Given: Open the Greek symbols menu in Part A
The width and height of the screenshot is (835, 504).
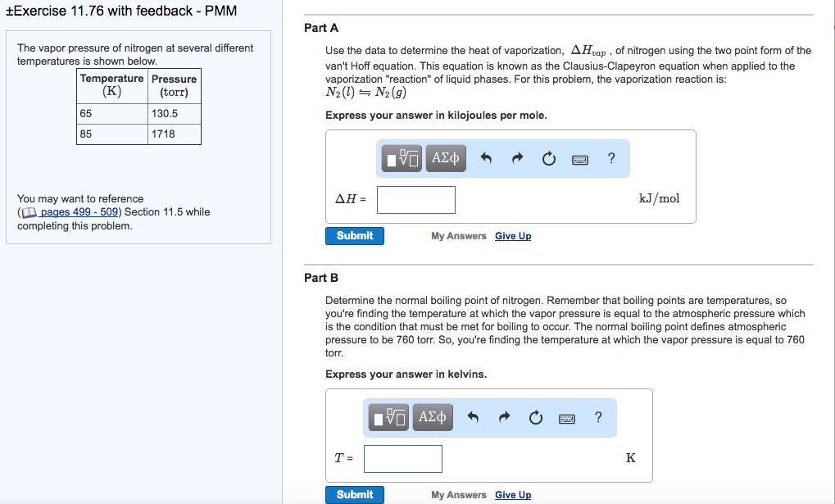Looking at the screenshot, I should 446,158.
